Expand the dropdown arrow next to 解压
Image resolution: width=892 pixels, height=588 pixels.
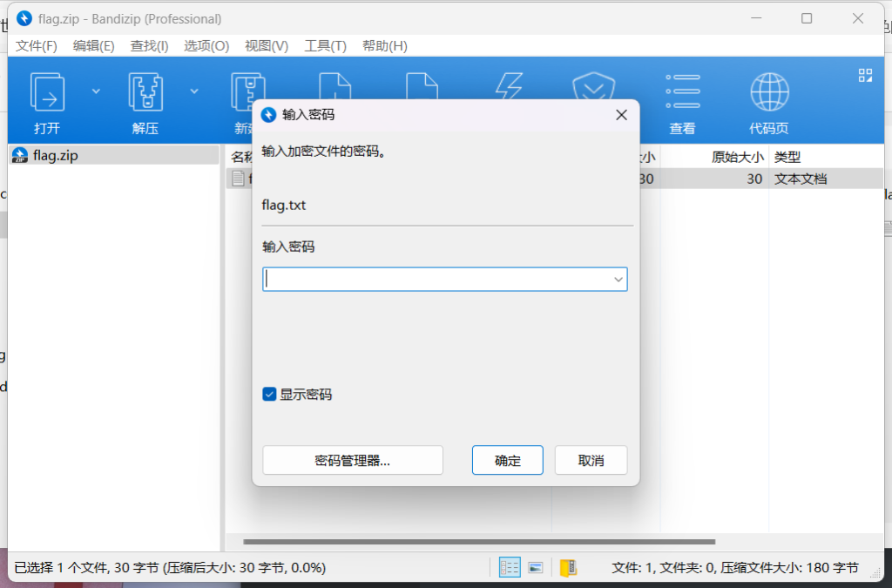194,91
